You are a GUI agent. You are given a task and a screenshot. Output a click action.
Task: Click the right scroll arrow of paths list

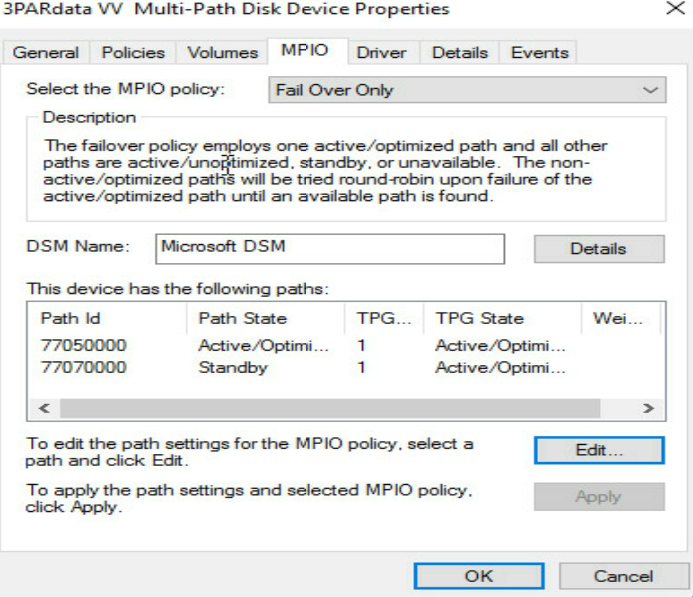tap(648, 408)
